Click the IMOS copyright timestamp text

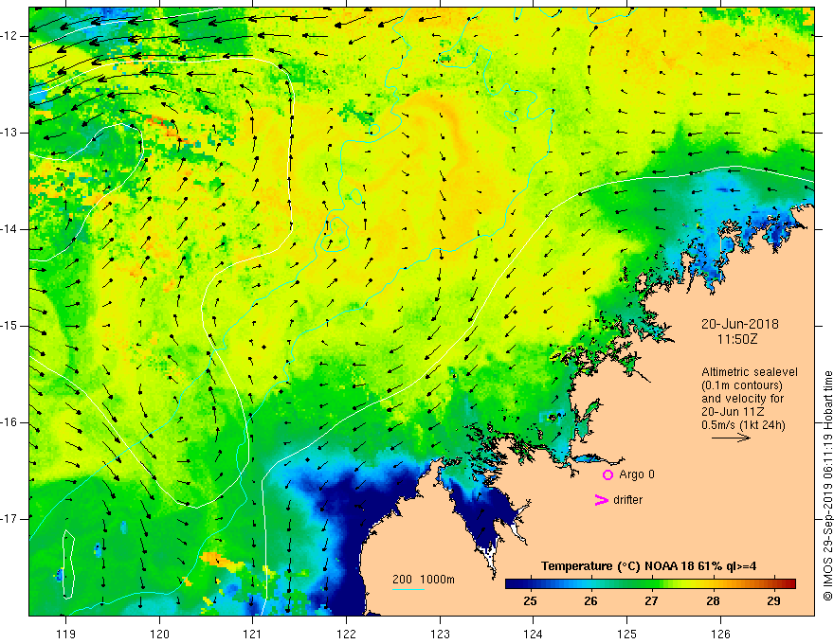827,486
